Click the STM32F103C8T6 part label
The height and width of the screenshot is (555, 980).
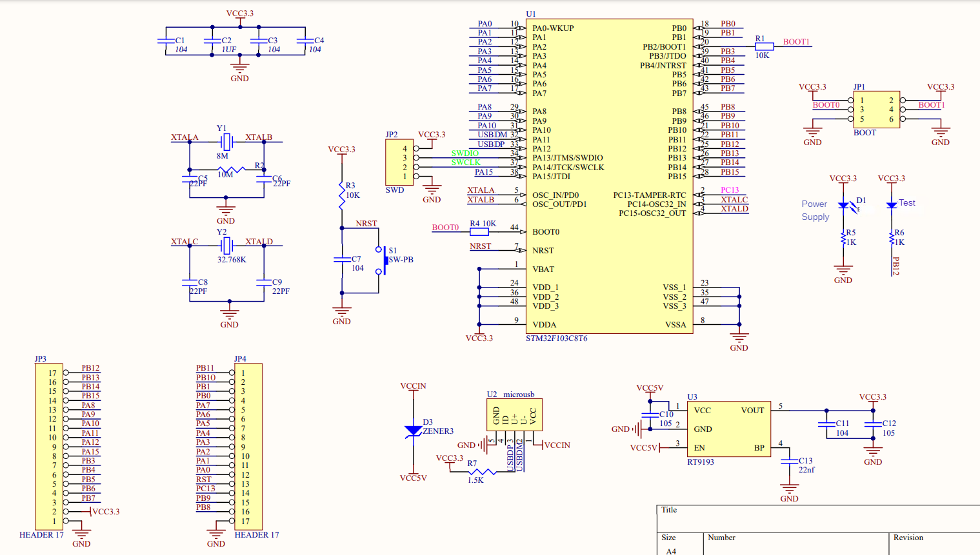tap(557, 338)
